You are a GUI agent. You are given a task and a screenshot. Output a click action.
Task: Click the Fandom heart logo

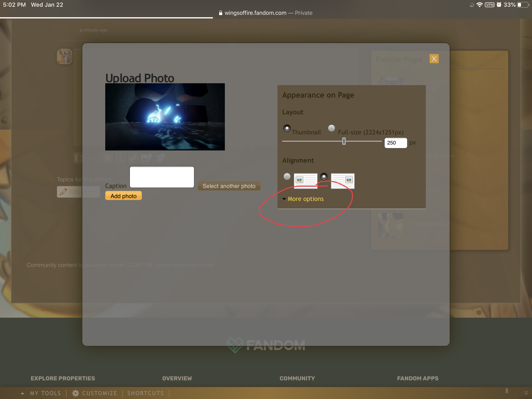click(x=235, y=345)
